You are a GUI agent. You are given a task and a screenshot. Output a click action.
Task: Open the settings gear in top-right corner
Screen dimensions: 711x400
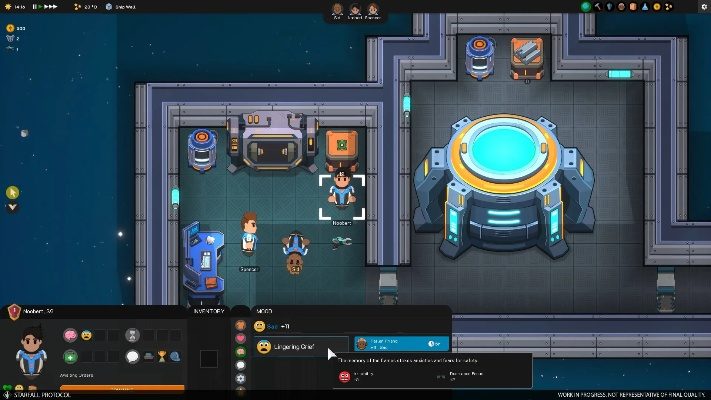pyautogui.click(x=703, y=7)
